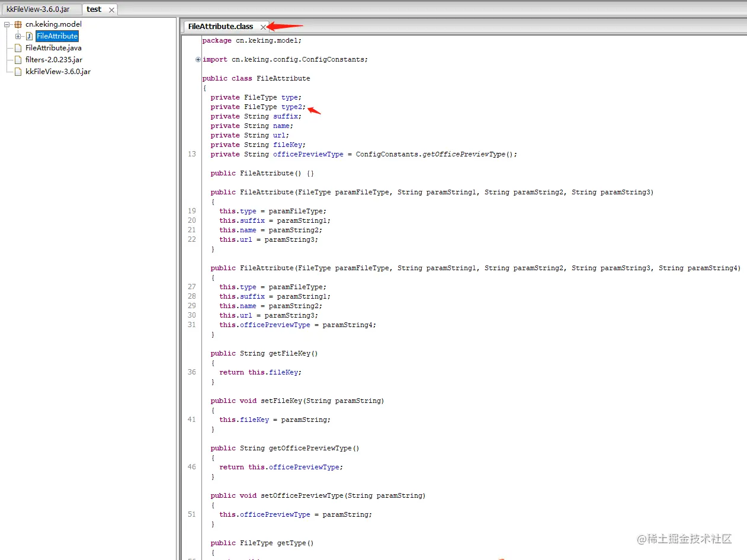
Task: Click line number 46 in the gutter
Action: [191, 467]
